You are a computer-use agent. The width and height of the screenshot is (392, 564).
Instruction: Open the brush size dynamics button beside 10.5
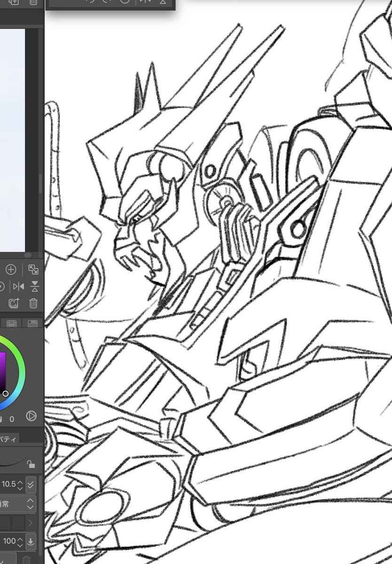tap(31, 484)
